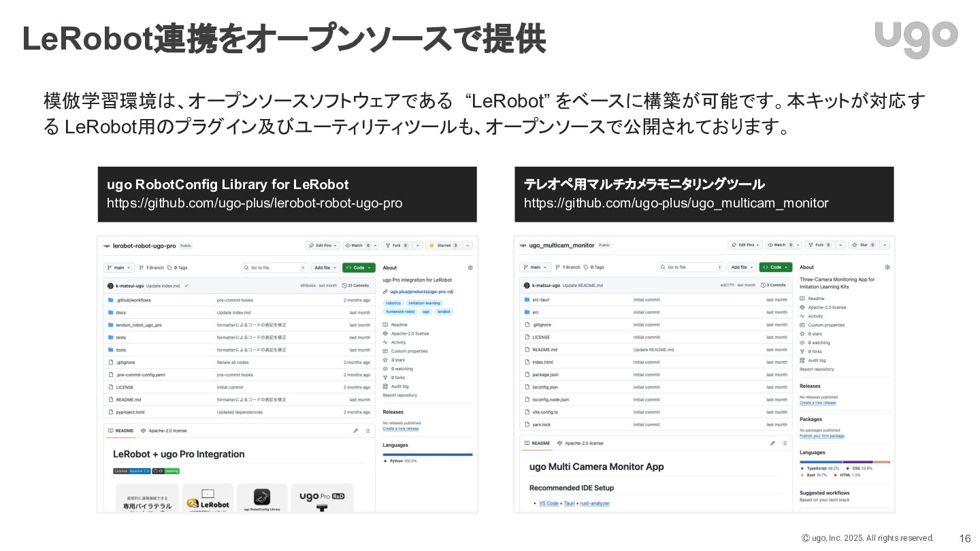The width and height of the screenshot is (980, 551).
Task: Edit README pencil icon in ugo_multicam_monitor repo
Action: click(772, 443)
